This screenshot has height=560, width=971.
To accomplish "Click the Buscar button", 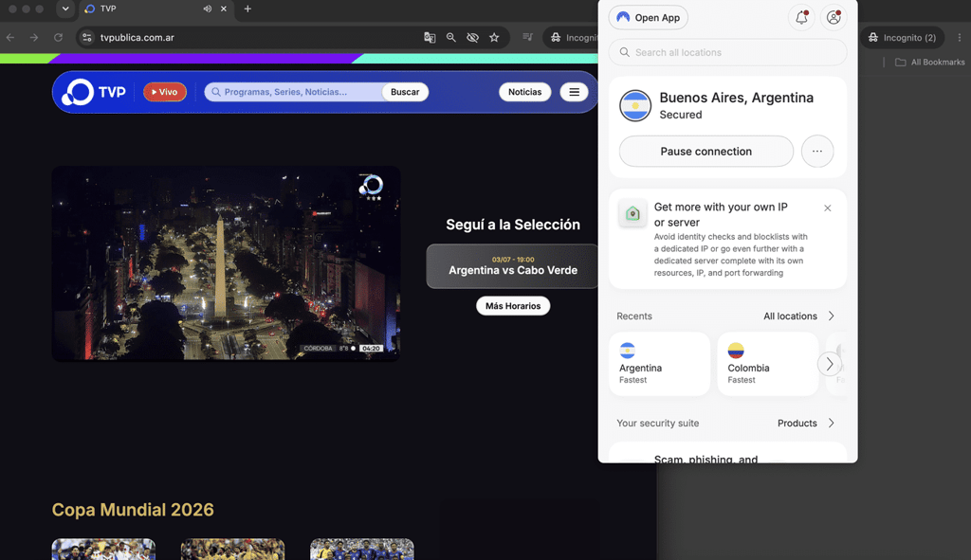I will coord(405,92).
